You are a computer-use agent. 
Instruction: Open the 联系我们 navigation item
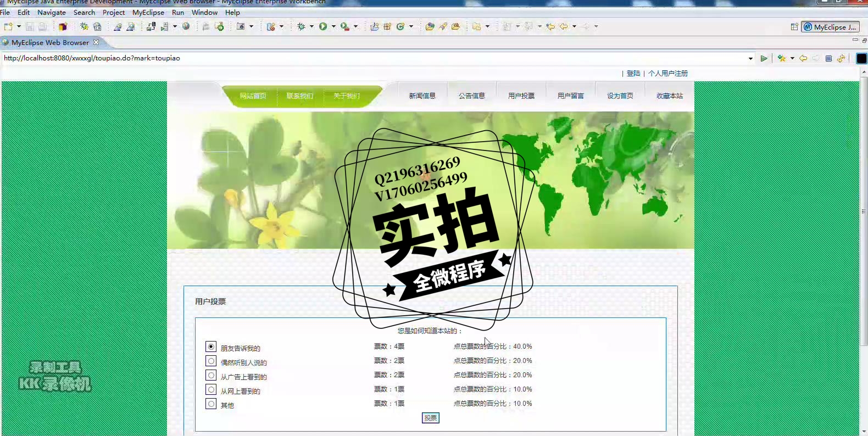coord(300,96)
